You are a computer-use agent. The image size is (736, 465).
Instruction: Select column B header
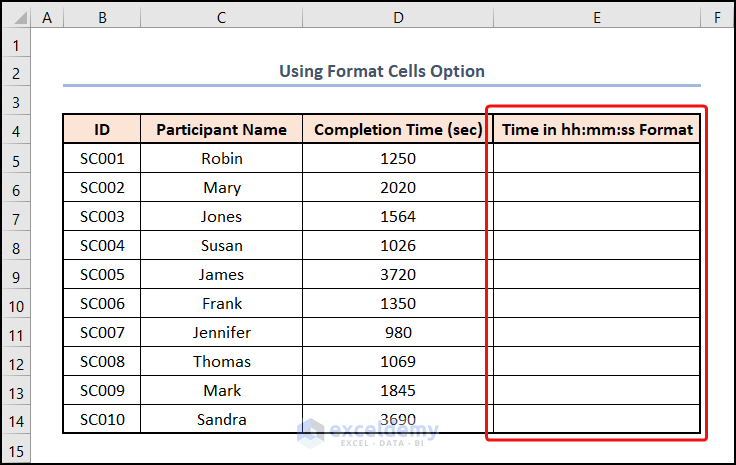102,18
